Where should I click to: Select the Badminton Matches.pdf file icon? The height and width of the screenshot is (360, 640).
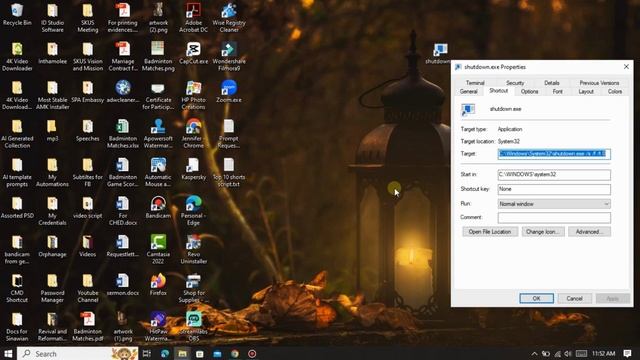pos(87,326)
